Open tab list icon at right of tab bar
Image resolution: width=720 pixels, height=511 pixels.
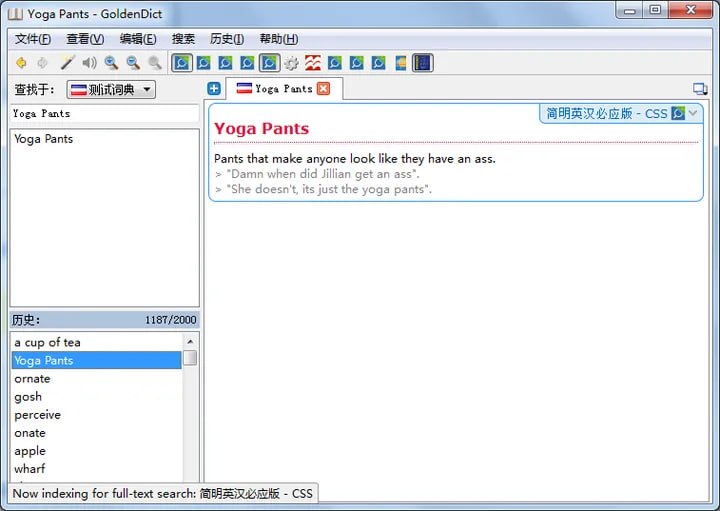(x=699, y=89)
